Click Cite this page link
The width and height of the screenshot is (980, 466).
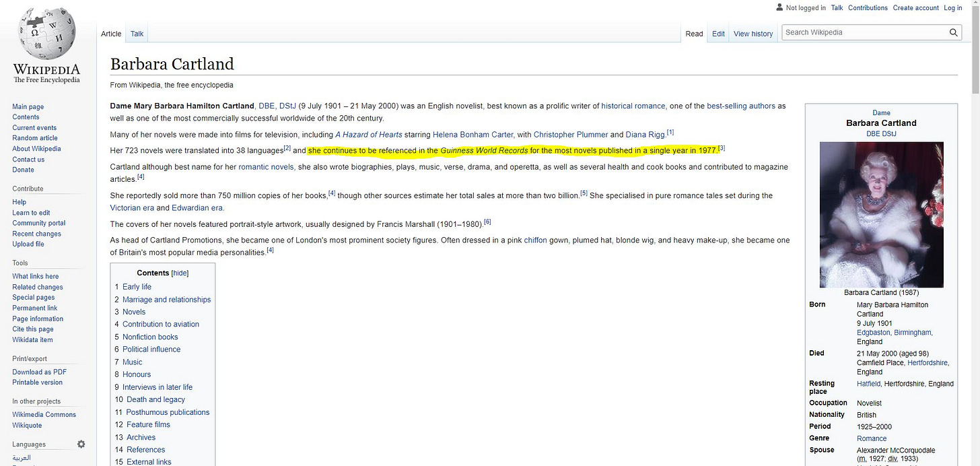tap(32, 329)
